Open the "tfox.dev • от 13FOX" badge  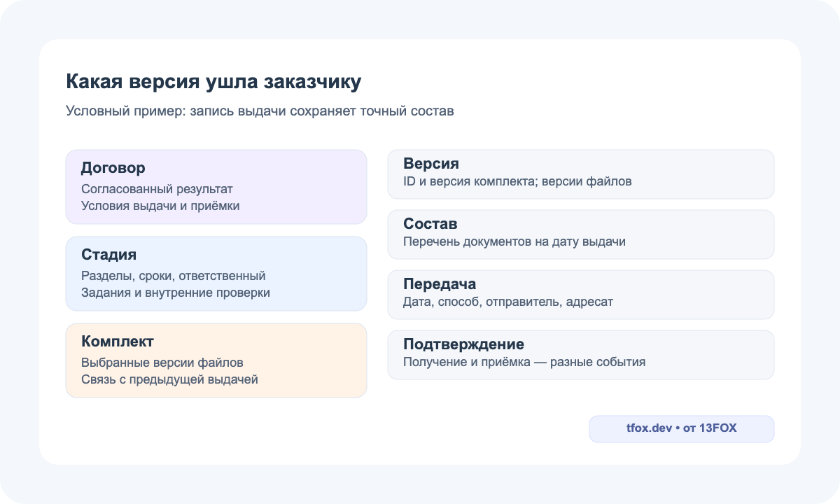682,429
